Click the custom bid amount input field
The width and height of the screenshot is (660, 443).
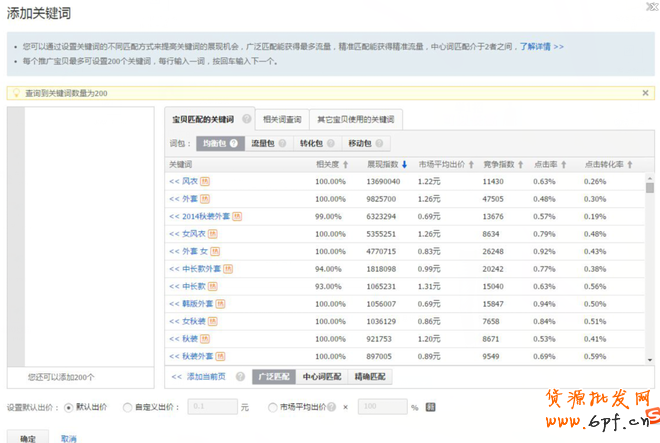point(212,407)
